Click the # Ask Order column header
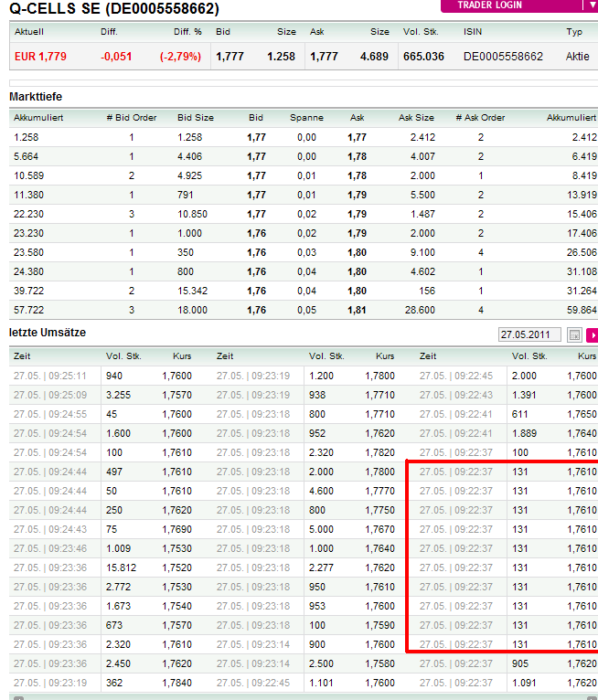Viewport: 598px width, 700px height. 480,118
